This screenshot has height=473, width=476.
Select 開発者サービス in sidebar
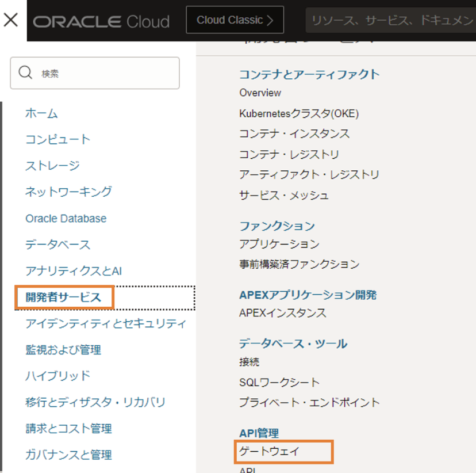(x=63, y=297)
